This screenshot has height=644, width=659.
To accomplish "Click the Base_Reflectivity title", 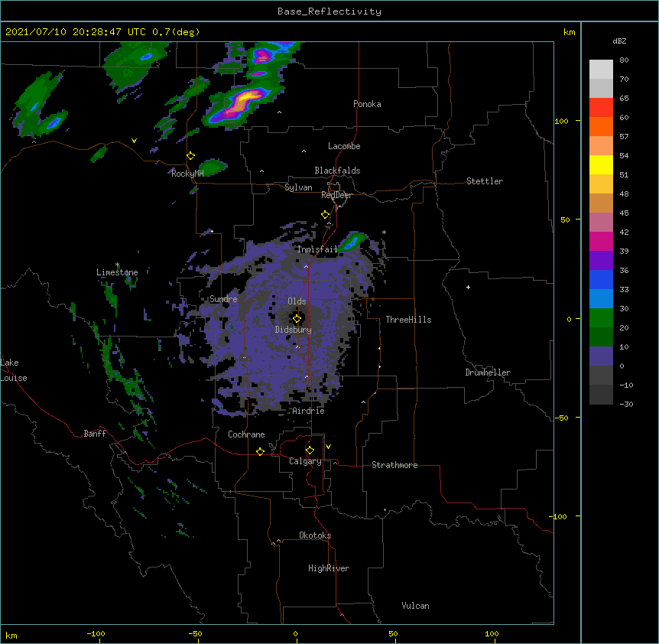I will coord(329,11).
